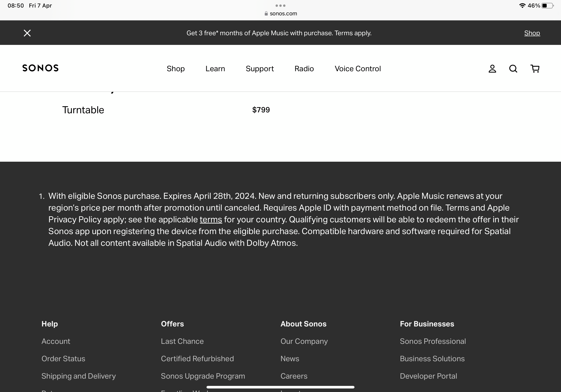Viewport: 561px width, 392px height.
Task: Open the Sonos Upgrade Program link
Action: (x=203, y=376)
